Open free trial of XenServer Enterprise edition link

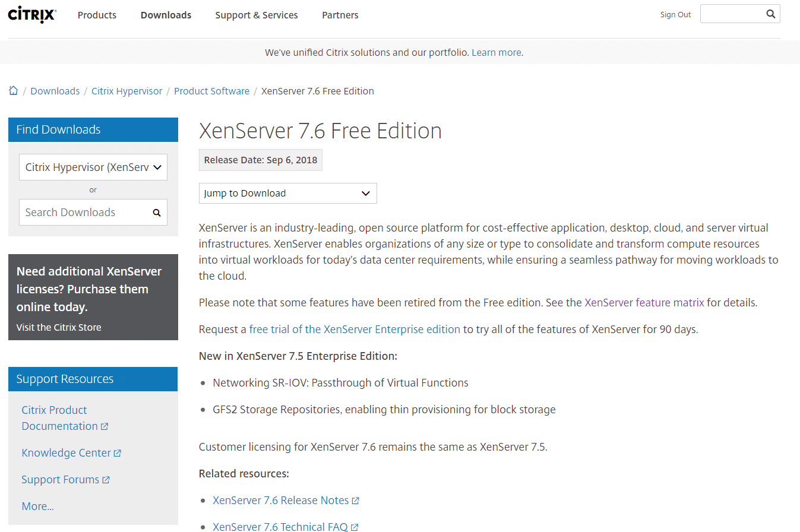355,330
